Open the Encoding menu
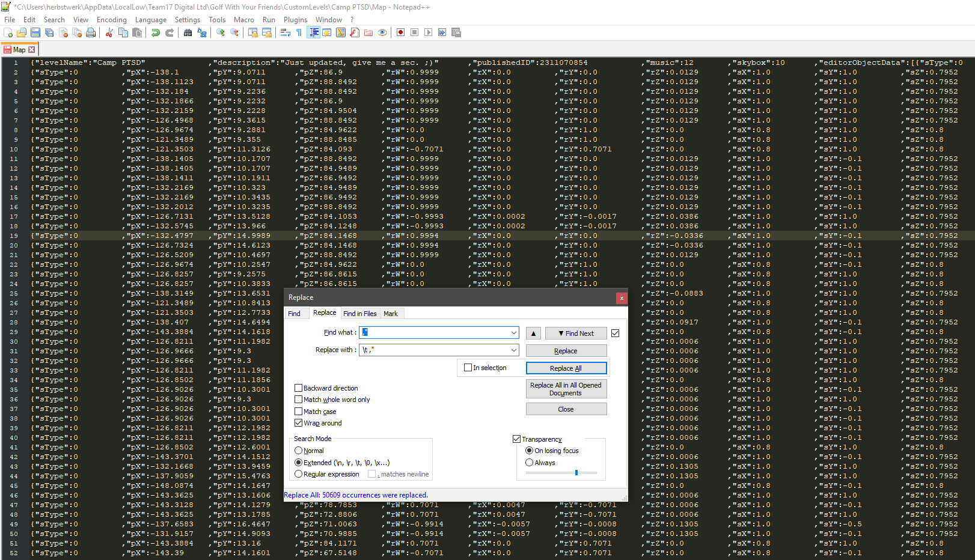The image size is (975, 560). [x=112, y=20]
